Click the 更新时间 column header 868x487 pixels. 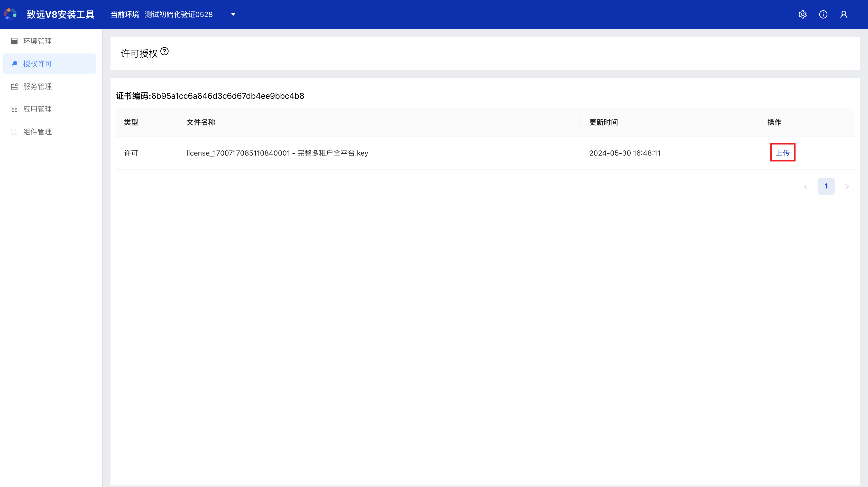pos(604,122)
